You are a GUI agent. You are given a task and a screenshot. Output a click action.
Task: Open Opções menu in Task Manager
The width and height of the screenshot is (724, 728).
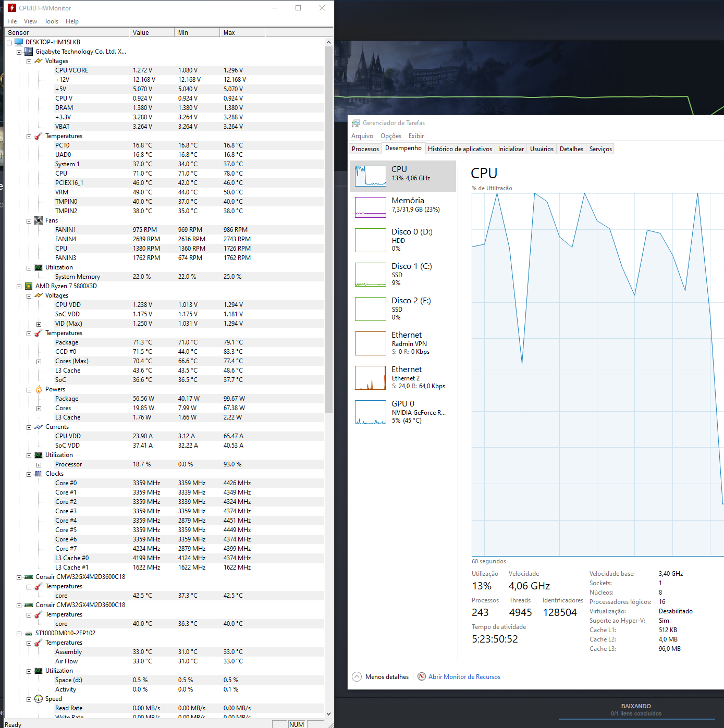pyautogui.click(x=391, y=136)
